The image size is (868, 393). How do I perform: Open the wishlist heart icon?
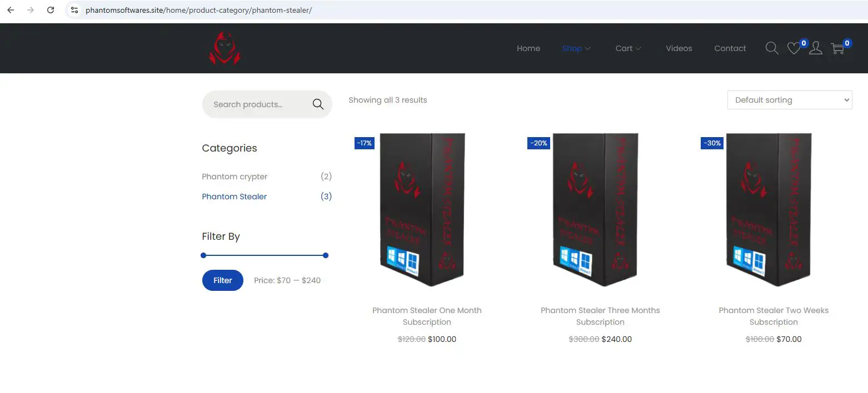[x=794, y=49]
